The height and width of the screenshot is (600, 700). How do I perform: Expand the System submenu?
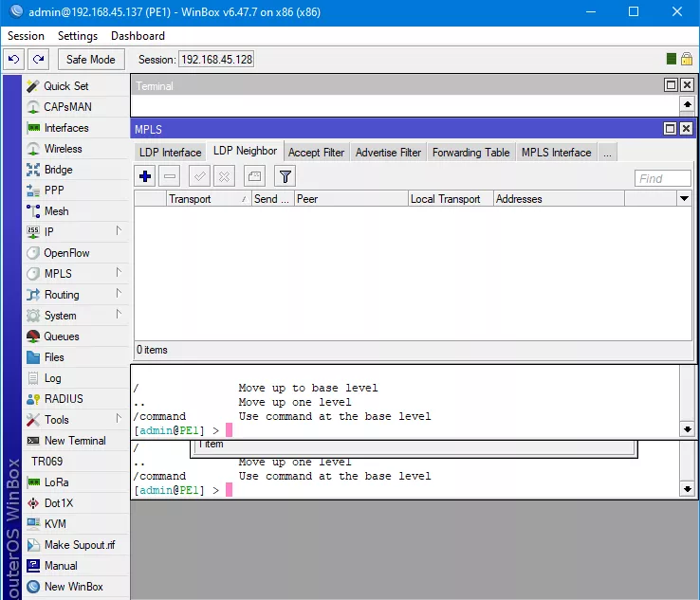pos(119,314)
